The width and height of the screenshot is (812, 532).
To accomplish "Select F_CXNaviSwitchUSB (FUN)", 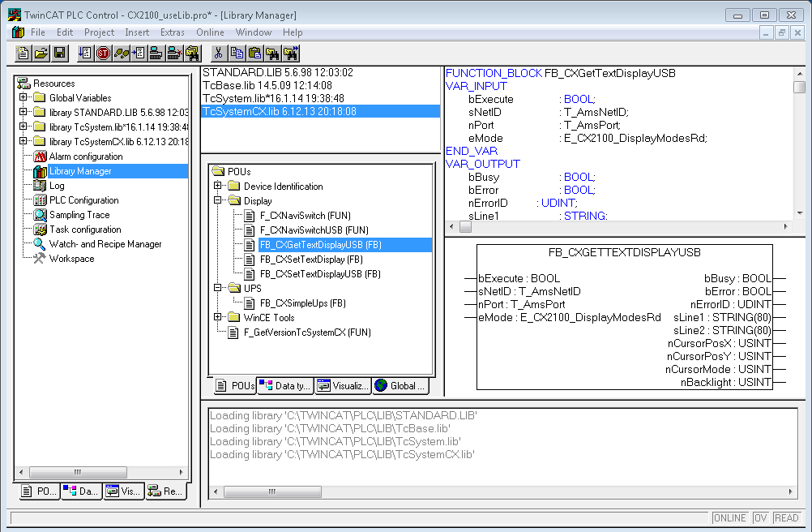I will pyautogui.click(x=314, y=230).
